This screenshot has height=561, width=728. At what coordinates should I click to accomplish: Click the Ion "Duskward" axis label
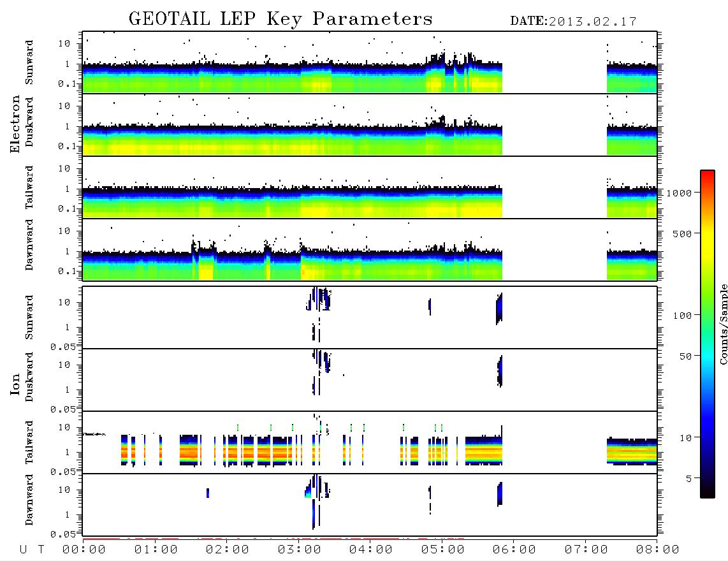click(x=29, y=377)
